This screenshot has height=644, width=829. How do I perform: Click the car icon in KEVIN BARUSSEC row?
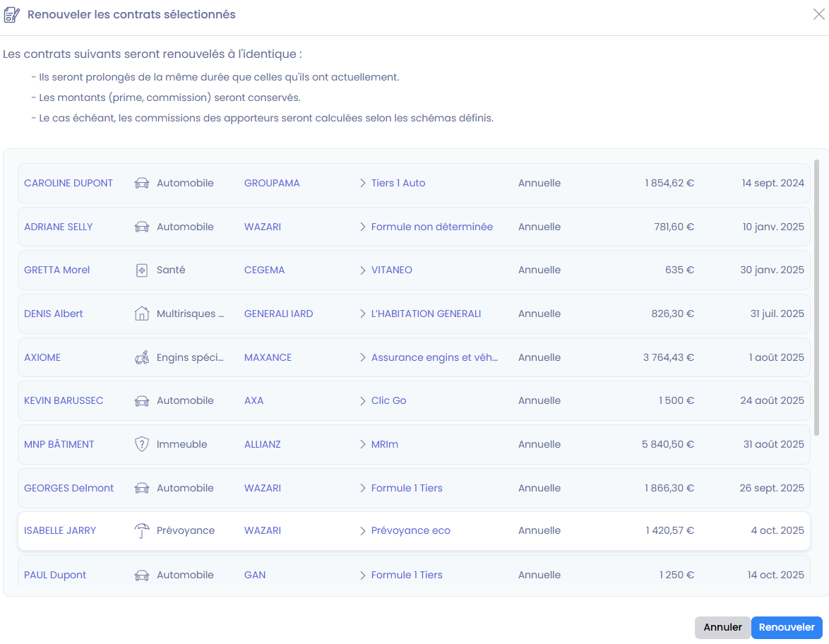click(142, 401)
